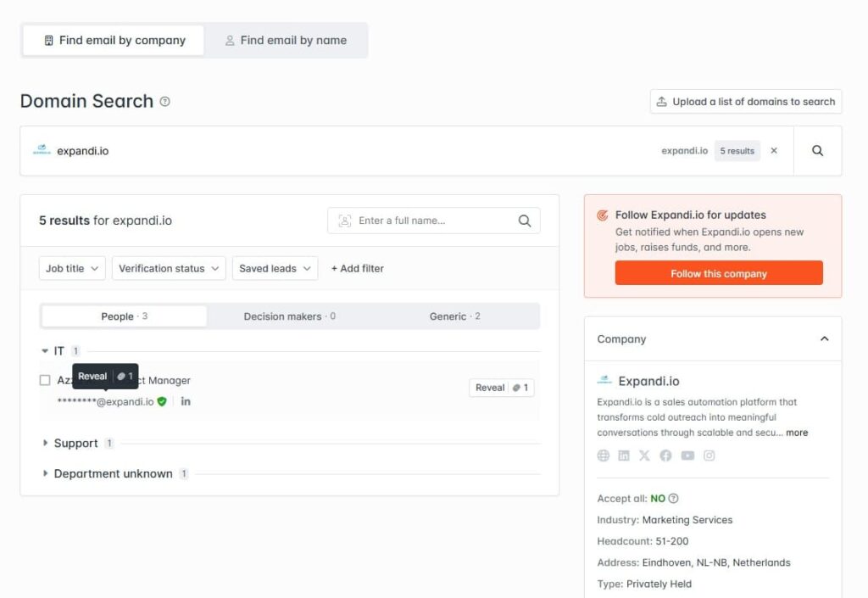The height and width of the screenshot is (598, 868).
Task: Expand the Support department group
Action: pos(75,443)
